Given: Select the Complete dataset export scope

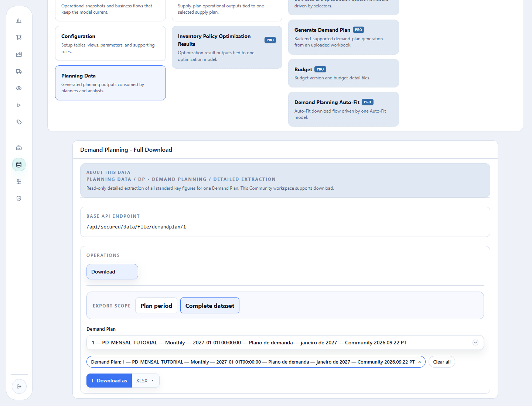Looking at the screenshot, I should click(x=210, y=306).
